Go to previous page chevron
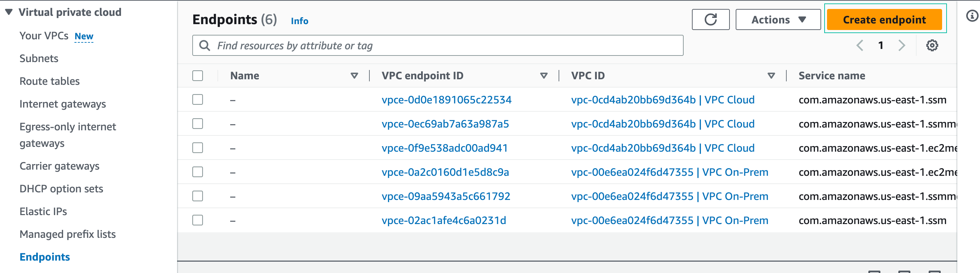This screenshot has height=273, width=980. 859,46
